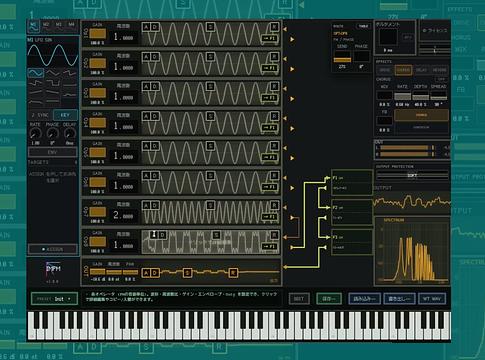Viewport: 485px width, 360px height.
Task: Open the Op3 → F1 routing dropdown
Action: (270, 98)
